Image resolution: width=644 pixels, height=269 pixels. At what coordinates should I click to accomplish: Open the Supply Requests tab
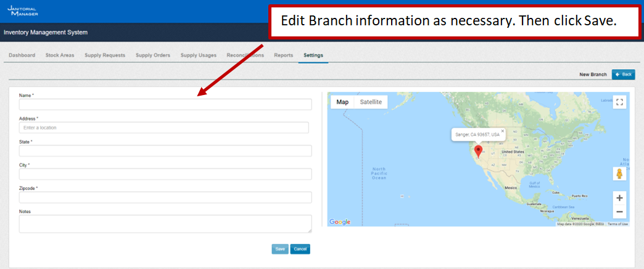[105, 56]
